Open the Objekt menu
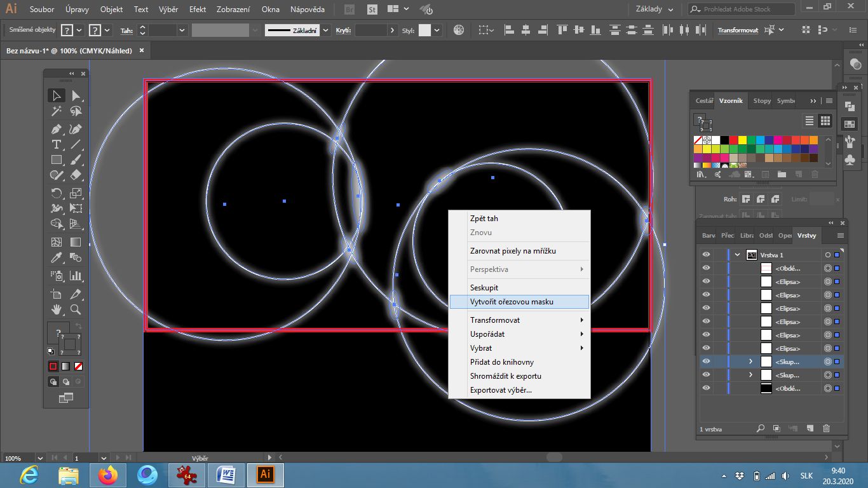 click(x=111, y=10)
